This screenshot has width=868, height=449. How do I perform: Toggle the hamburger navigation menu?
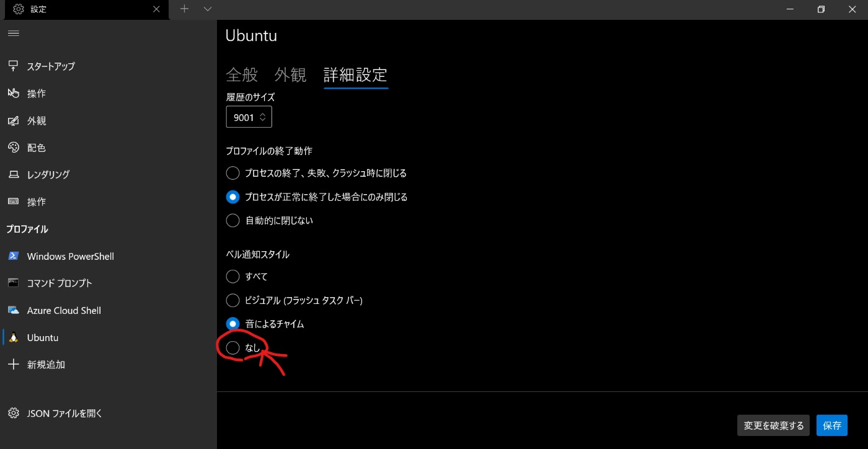click(x=14, y=33)
